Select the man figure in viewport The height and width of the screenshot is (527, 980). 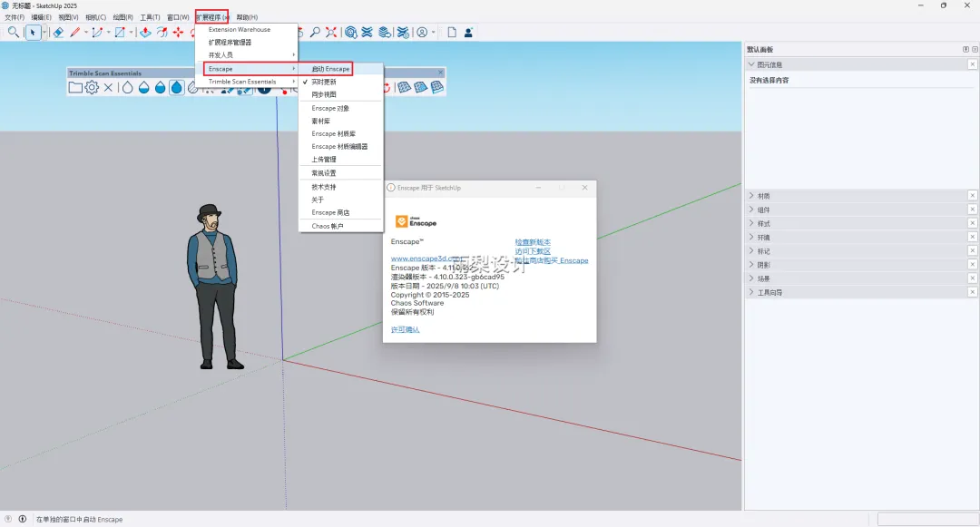click(214, 288)
